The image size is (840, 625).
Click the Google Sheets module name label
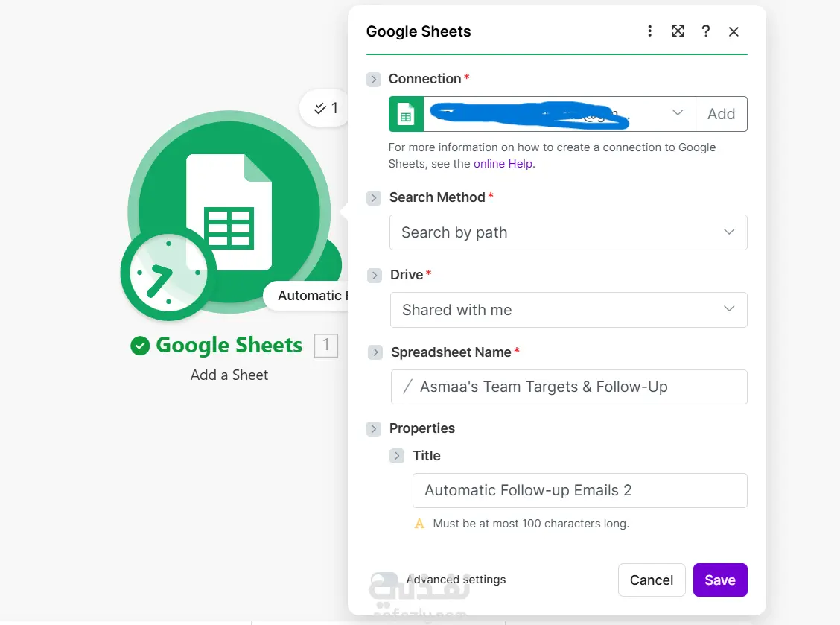(x=229, y=346)
